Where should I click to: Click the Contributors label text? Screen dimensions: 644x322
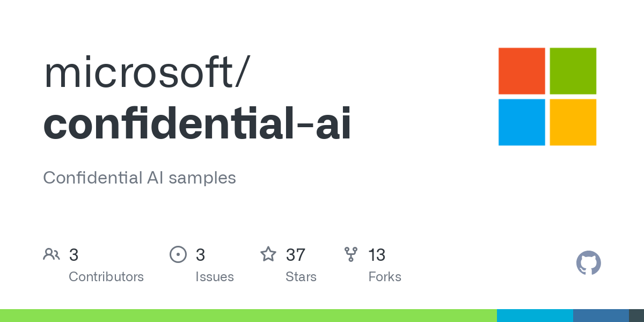click(106, 277)
